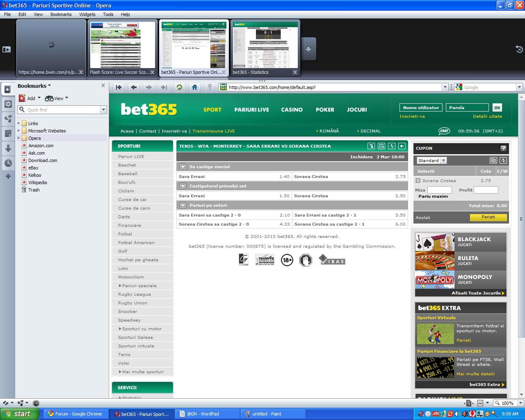
Task: Click the coupon refresh icon next to Standard
Action: [x=503, y=160]
